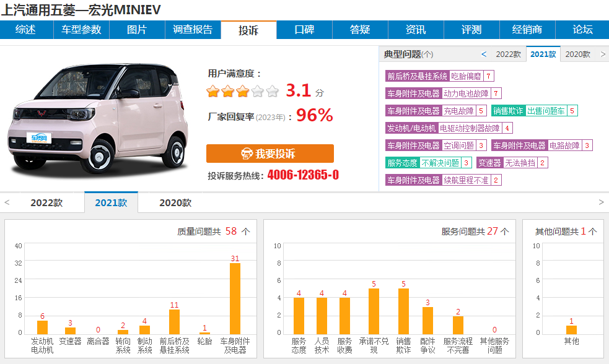Switch to 2022款 tab above the charts
Screen dimensions: 609x364
point(46,202)
